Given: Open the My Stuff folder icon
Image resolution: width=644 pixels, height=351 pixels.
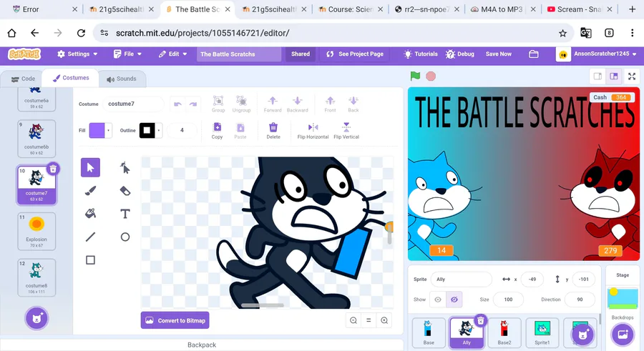Looking at the screenshot, I should (x=534, y=54).
